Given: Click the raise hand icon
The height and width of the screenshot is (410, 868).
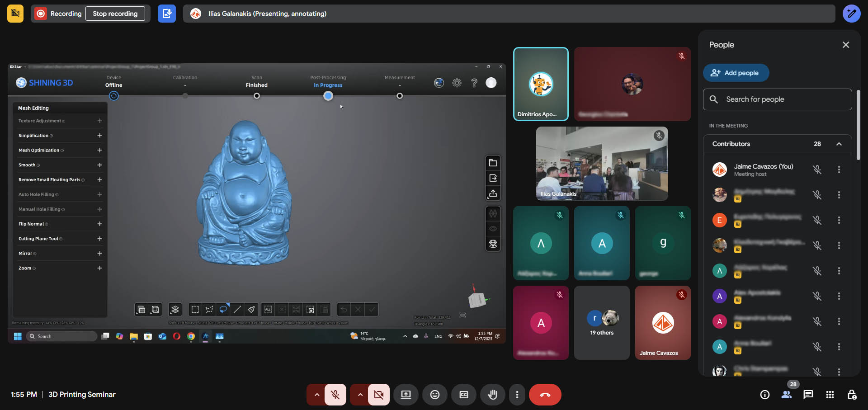Looking at the screenshot, I should coord(492,395).
